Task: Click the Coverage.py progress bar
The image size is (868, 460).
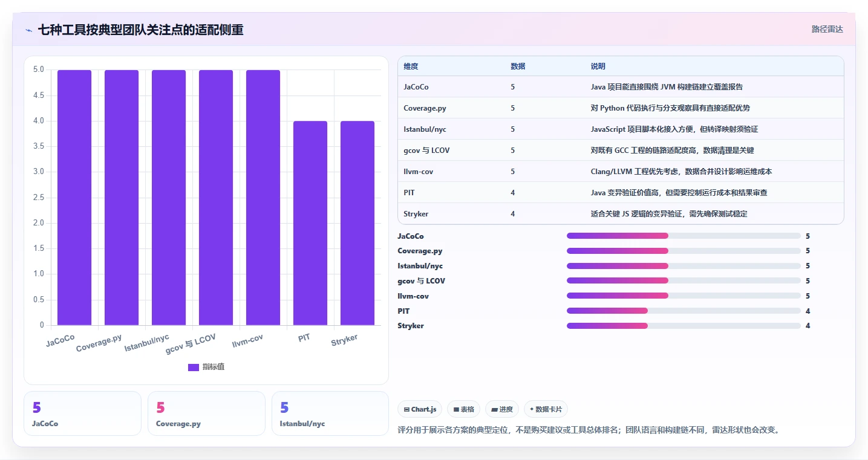Action: point(684,251)
